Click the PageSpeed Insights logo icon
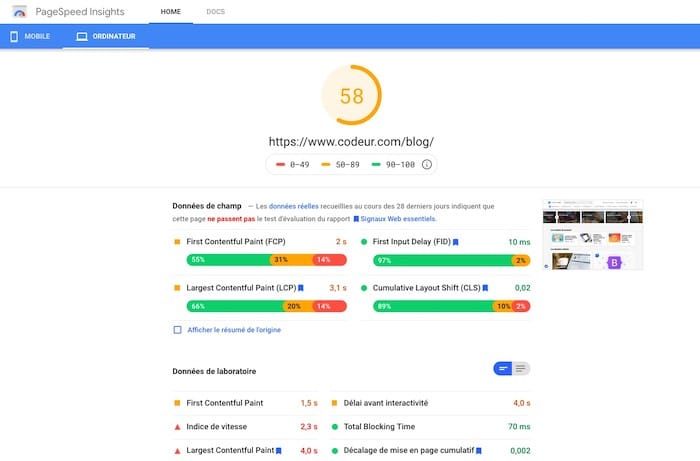Image resolution: width=700 pixels, height=461 pixels. pos(19,12)
